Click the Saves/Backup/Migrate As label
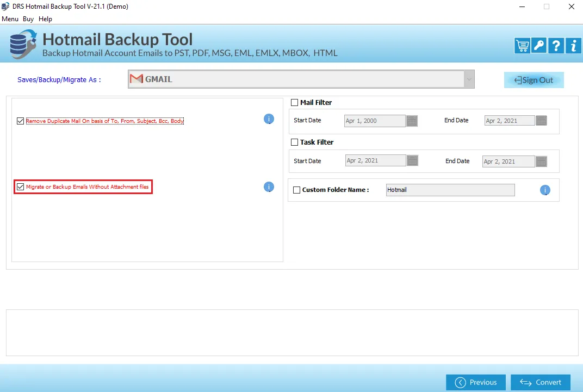Image resolution: width=583 pixels, height=392 pixels. point(59,79)
